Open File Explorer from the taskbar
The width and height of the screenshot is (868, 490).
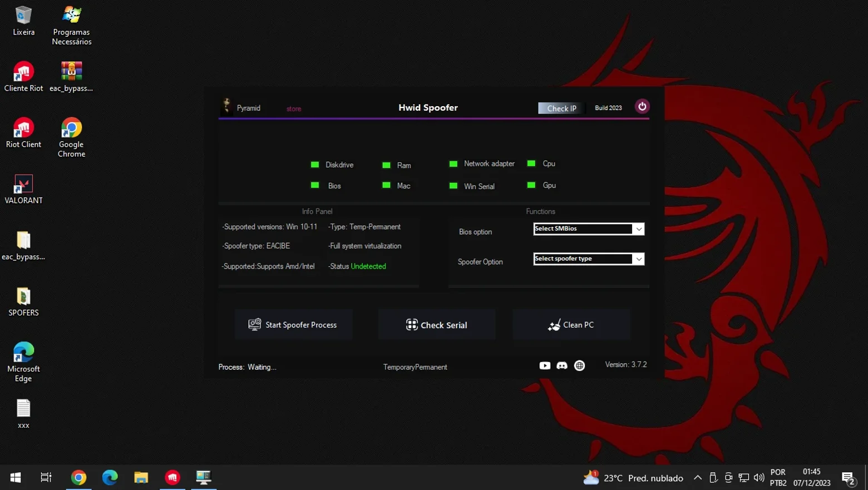point(141,477)
